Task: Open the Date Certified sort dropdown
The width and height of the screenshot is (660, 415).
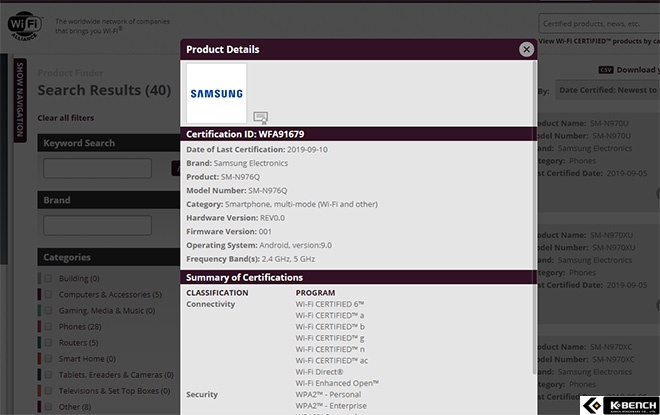Action: tap(607, 90)
